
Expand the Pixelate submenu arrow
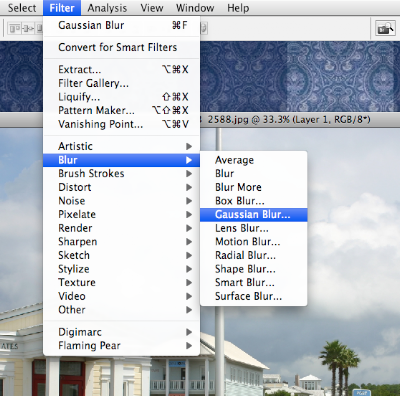(x=189, y=214)
